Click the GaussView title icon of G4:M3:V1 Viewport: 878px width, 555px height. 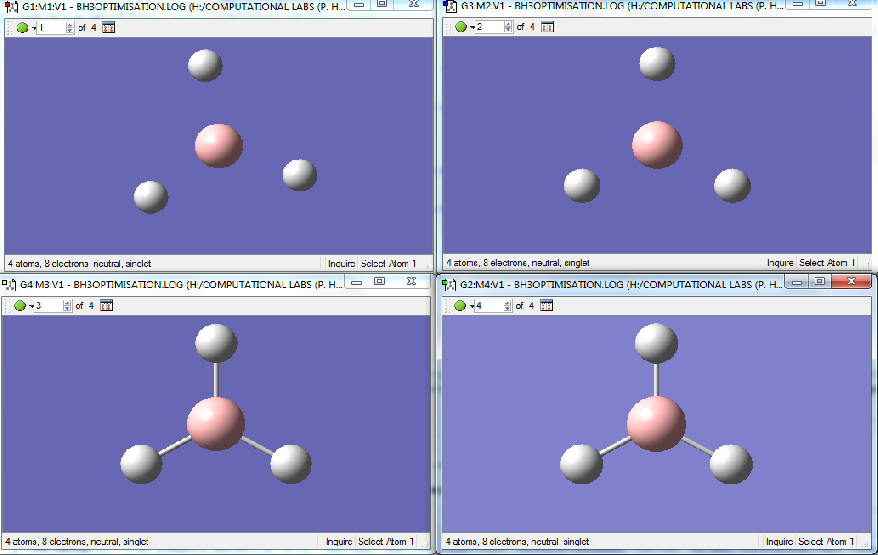[9, 285]
